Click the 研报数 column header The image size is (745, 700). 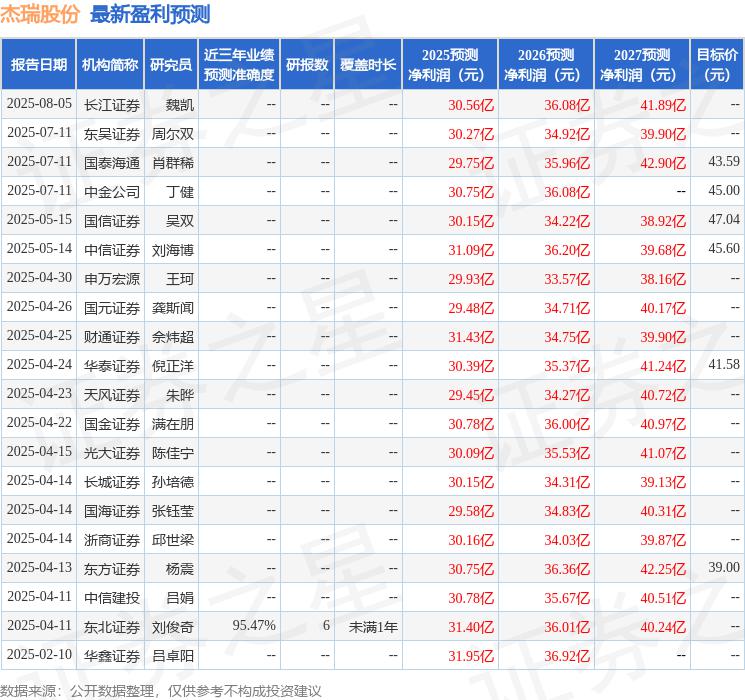coord(307,65)
